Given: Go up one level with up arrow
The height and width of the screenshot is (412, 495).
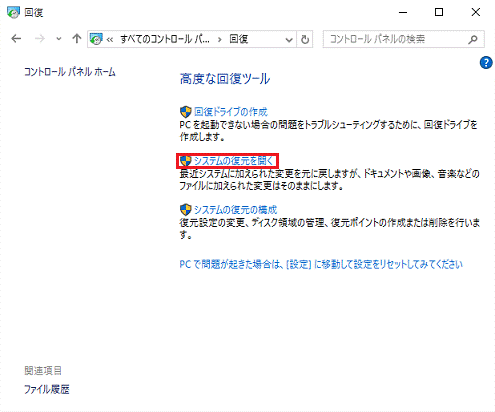Looking at the screenshot, I should pyautogui.click(x=77, y=39).
